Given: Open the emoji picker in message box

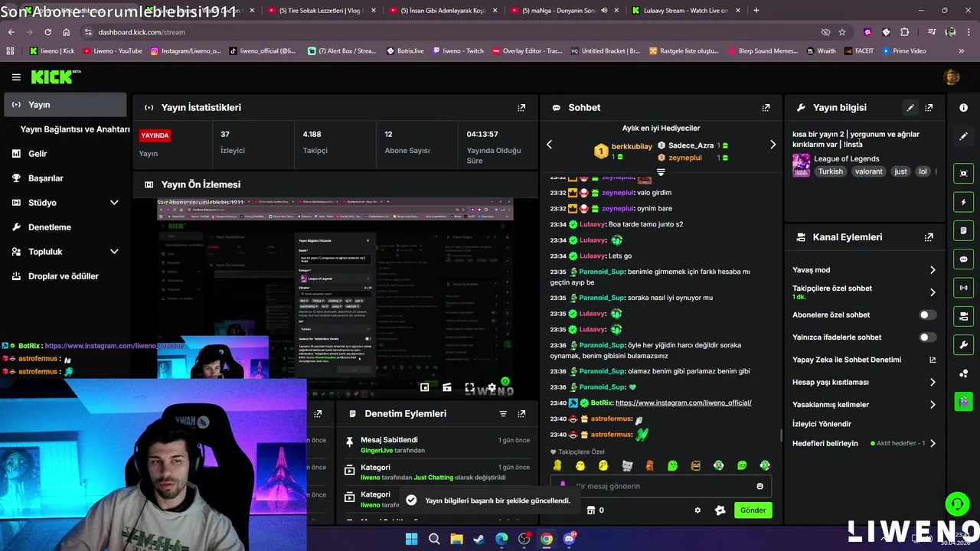Looking at the screenshot, I should 759,486.
